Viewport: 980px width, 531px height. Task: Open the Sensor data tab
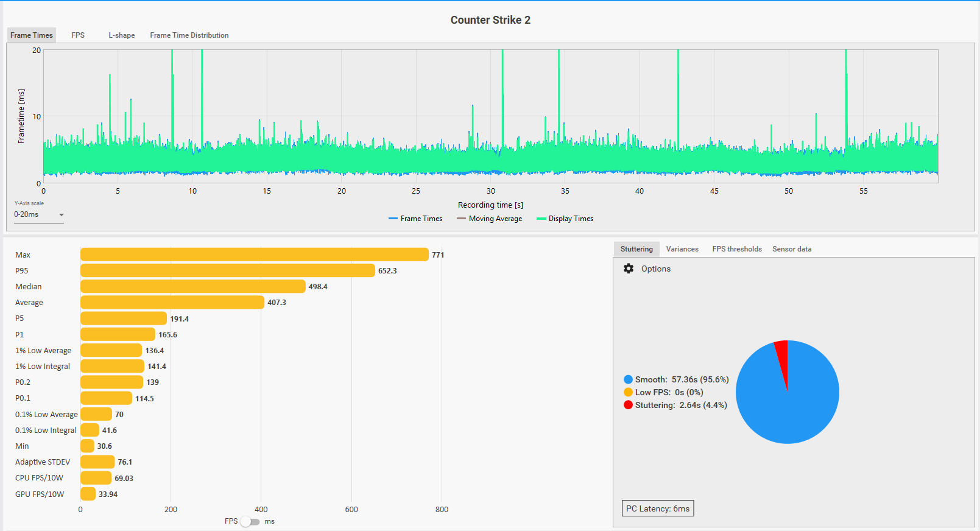tap(792, 249)
